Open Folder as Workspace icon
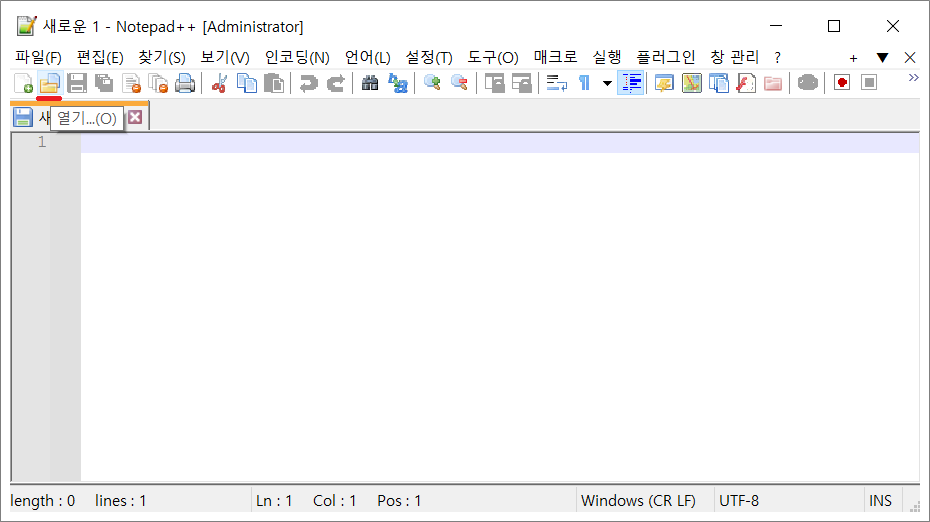 773,83
